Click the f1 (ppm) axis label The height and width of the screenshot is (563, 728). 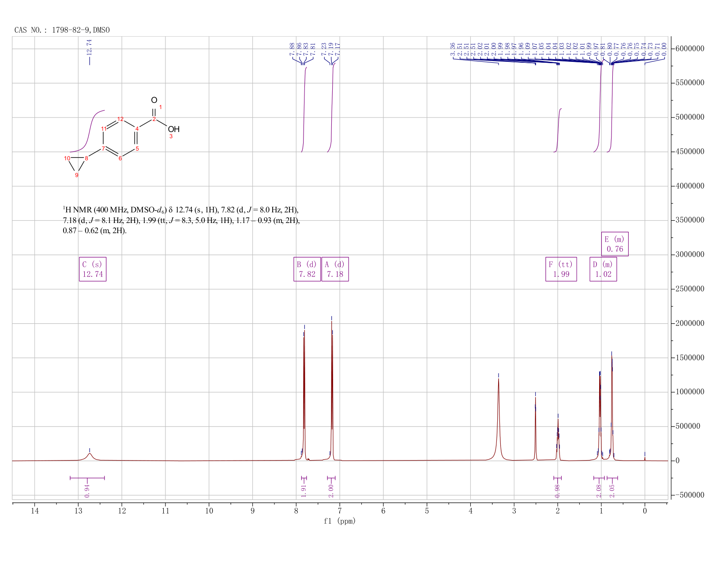(x=340, y=521)
